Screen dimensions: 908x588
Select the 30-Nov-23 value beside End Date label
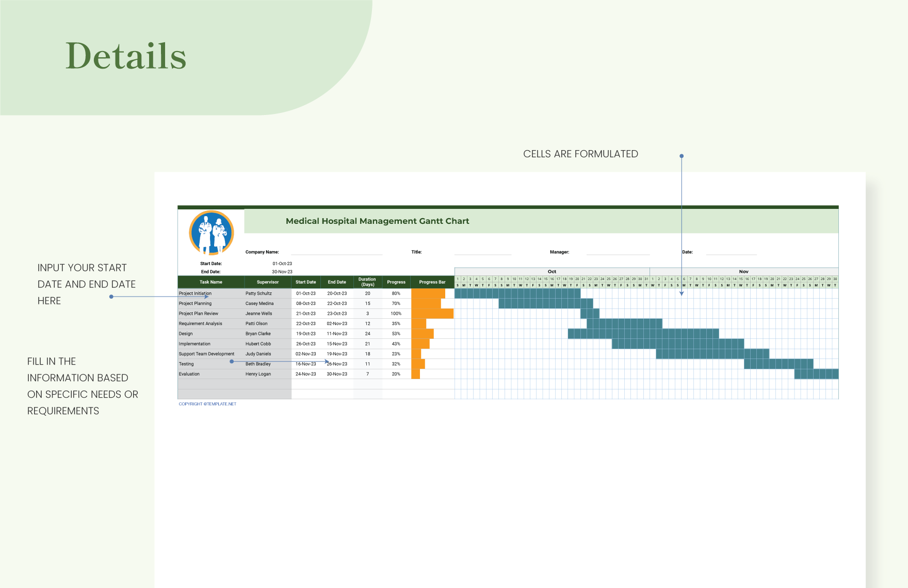[282, 272]
